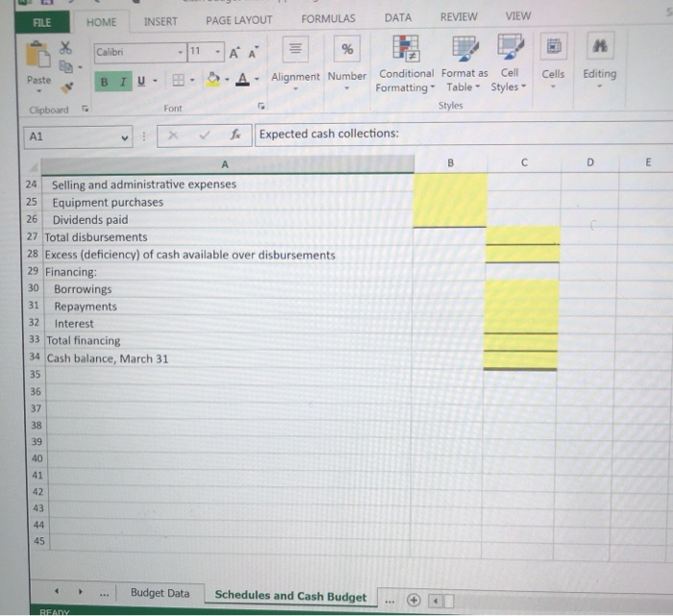Open the Calibri font name dropdown
The image size is (673, 616).
click(x=181, y=52)
